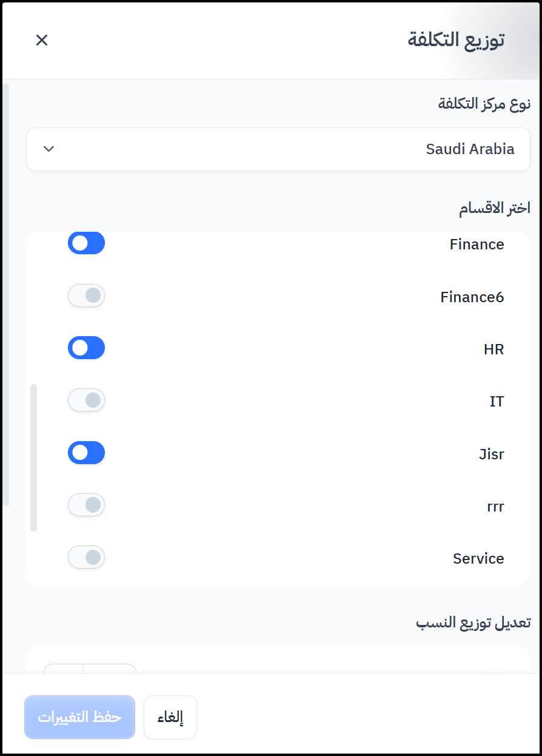Image resolution: width=542 pixels, height=756 pixels.
Task: Click the حفظ التغييرات save button
Action: coord(79,717)
